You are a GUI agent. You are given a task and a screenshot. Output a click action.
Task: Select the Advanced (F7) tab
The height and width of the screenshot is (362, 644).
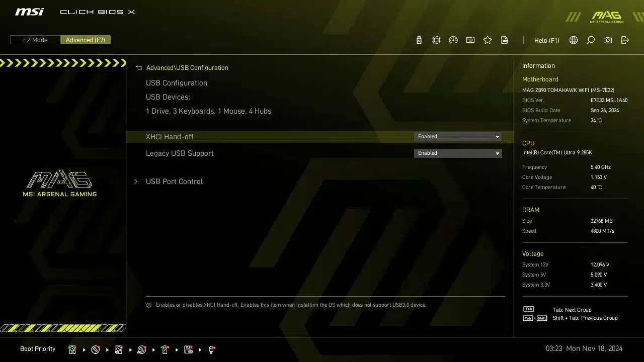coord(86,40)
